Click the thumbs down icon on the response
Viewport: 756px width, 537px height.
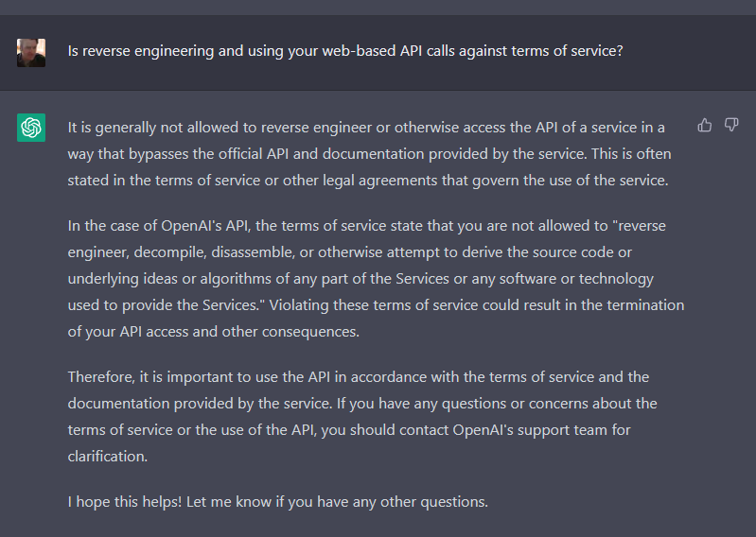pyautogui.click(x=731, y=125)
